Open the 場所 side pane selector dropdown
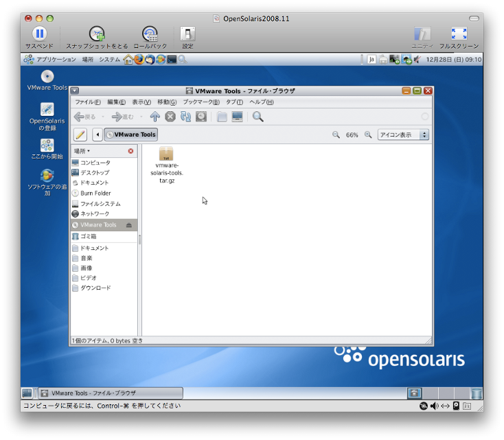This screenshot has height=440, width=504. coord(82,151)
